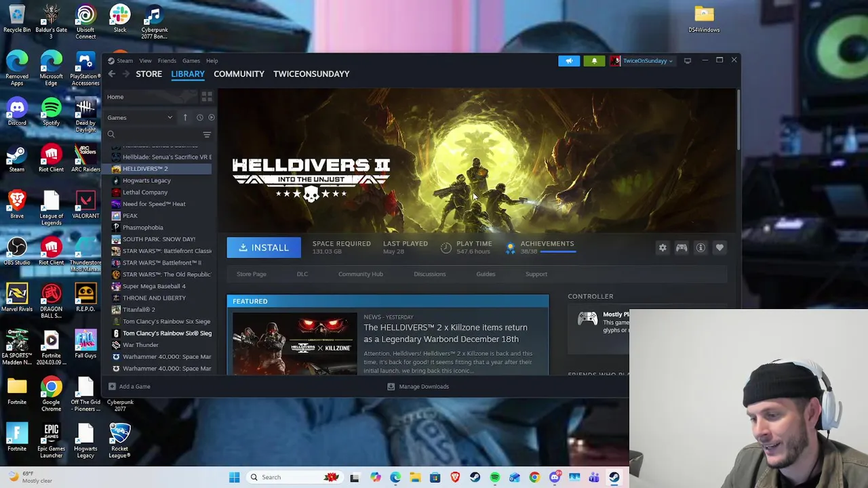This screenshot has height=488, width=868.
Task: Select Super Mega Baseball 4 in the library
Action: pos(154,286)
